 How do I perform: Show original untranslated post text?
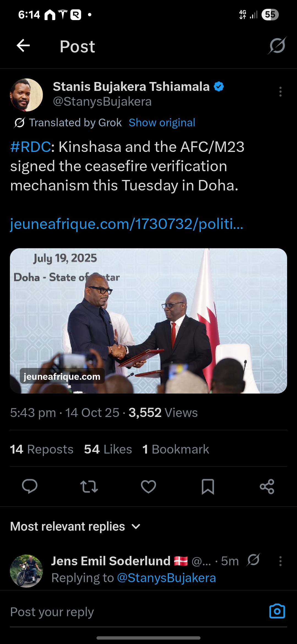162,123
